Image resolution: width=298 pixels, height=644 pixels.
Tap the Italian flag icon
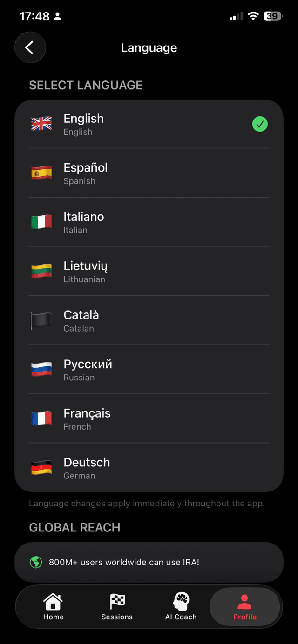(41, 222)
